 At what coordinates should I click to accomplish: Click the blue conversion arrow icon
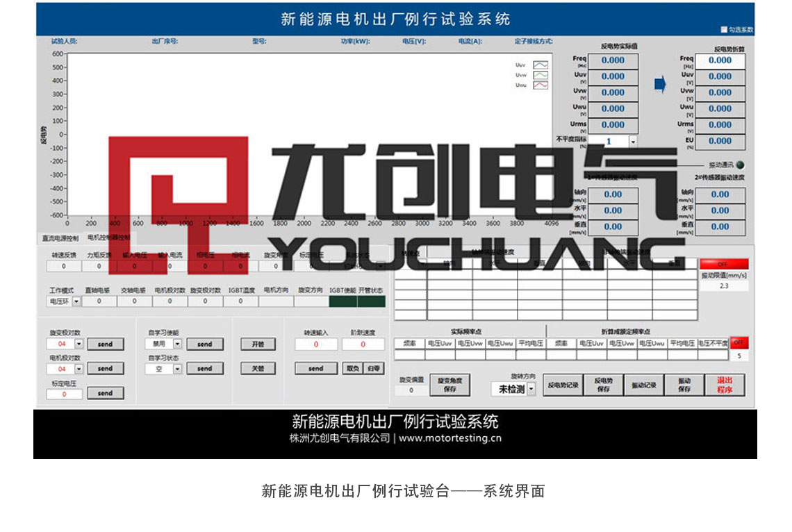click(x=660, y=84)
